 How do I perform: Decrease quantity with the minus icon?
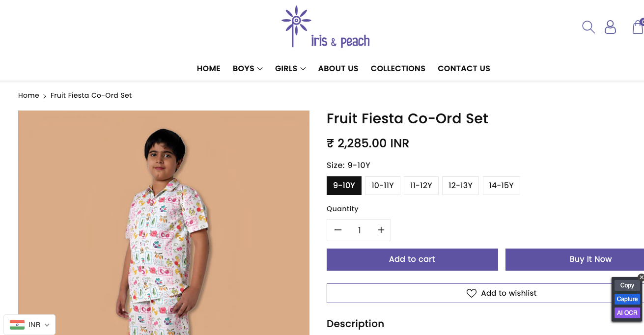338,230
